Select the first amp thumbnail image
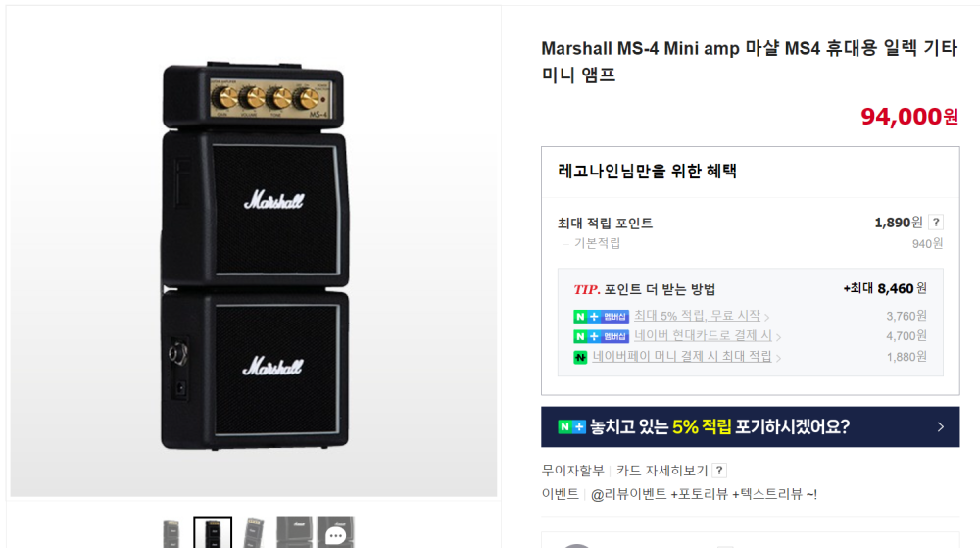Screen dimensions: 980x548 tap(171, 532)
